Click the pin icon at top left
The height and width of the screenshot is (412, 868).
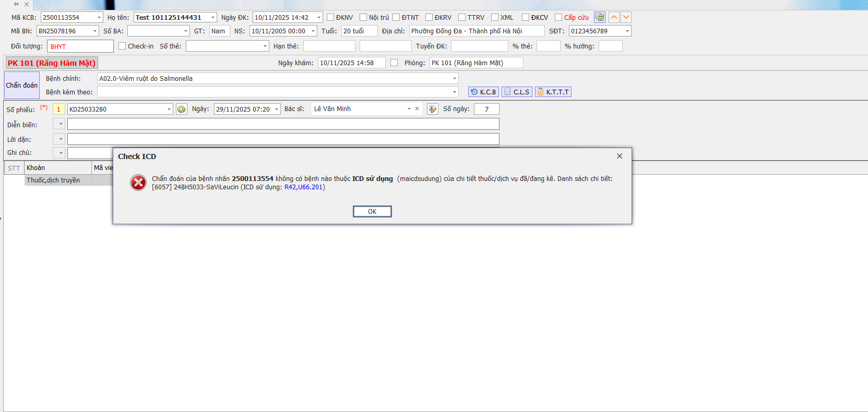pos(16,4)
